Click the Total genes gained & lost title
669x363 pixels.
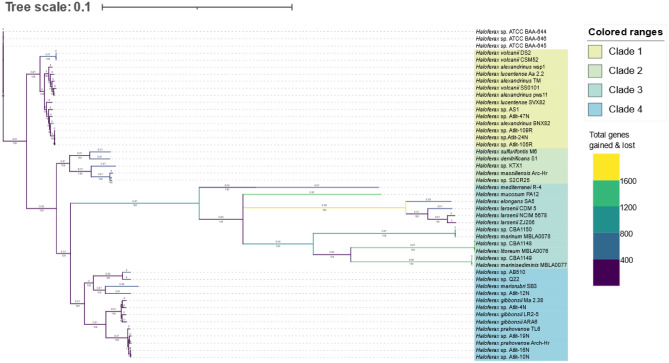pyautogui.click(x=612, y=140)
